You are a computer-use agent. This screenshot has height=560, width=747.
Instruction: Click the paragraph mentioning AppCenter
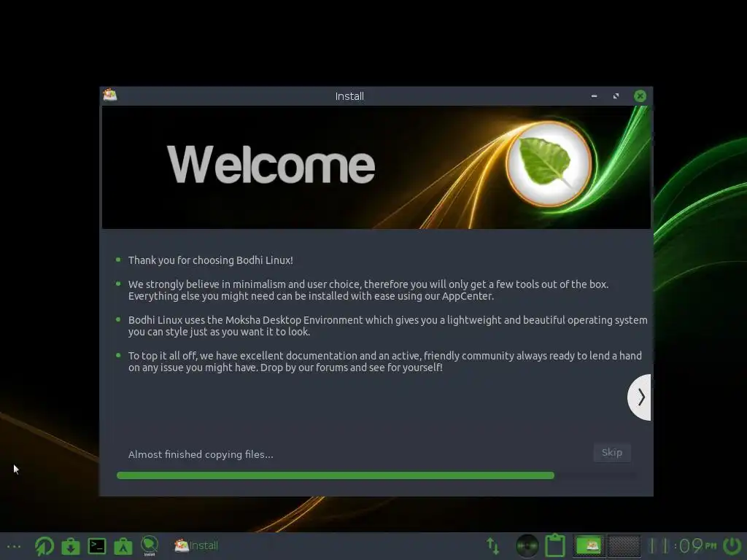pyautogui.click(x=368, y=290)
